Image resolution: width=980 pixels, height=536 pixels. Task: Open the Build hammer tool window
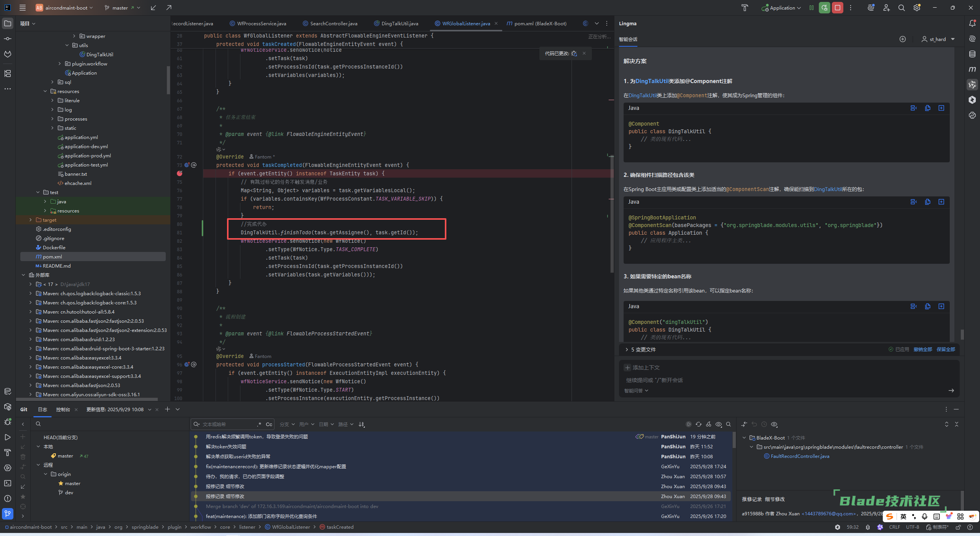coord(8,453)
